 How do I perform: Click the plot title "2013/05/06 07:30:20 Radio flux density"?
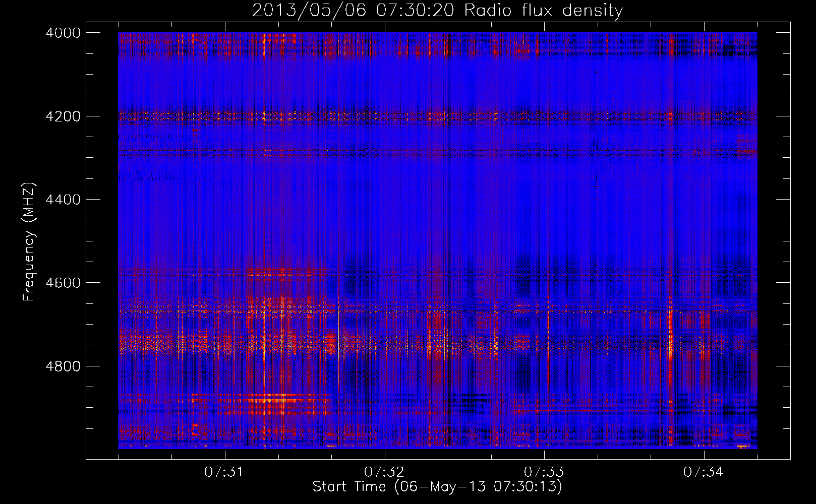pos(437,10)
